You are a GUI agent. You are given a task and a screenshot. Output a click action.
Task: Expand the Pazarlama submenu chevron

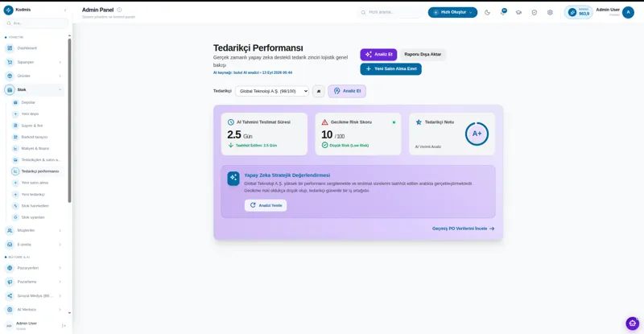tap(60, 282)
